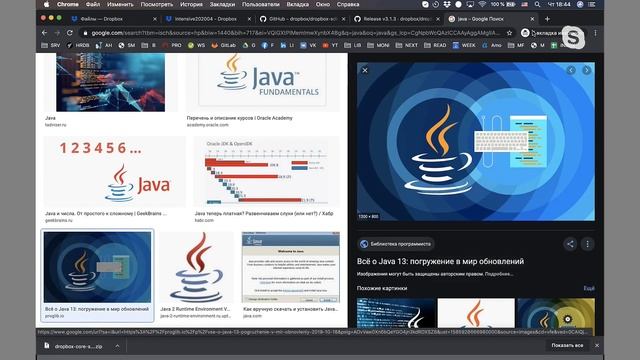
Task: Open the HRDB bookmark
Action: pyautogui.click(x=78, y=45)
